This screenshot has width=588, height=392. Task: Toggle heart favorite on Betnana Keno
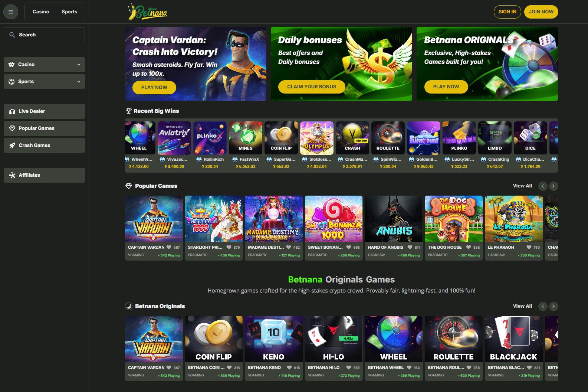click(x=289, y=367)
